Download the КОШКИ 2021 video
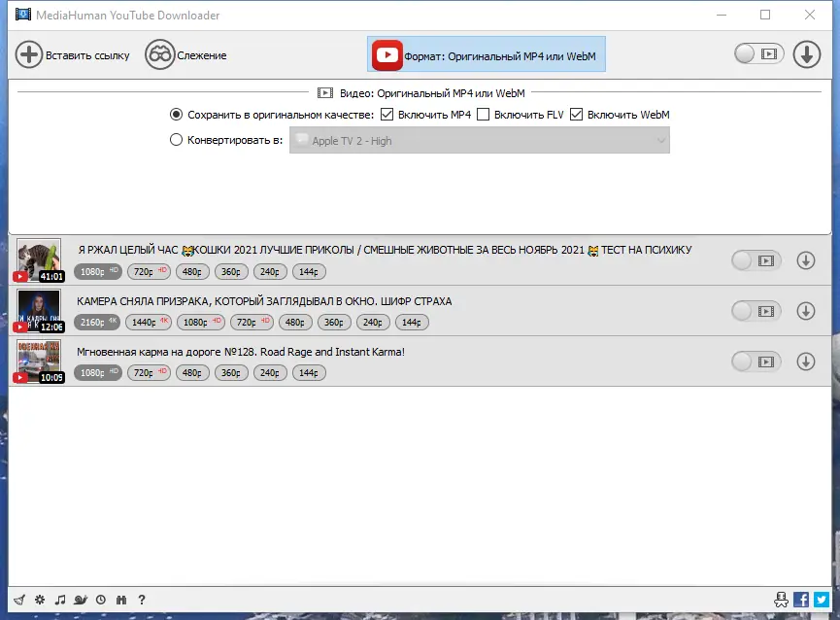The height and width of the screenshot is (620, 840). (x=806, y=260)
